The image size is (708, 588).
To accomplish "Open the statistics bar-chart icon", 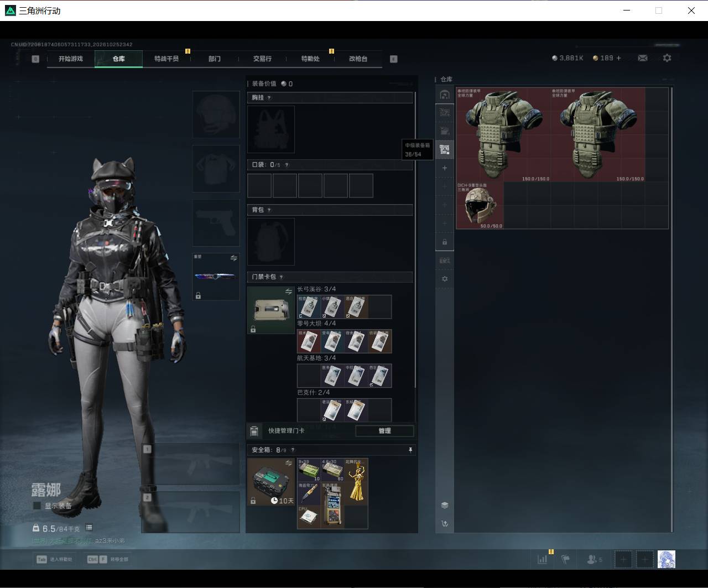I will point(543,559).
